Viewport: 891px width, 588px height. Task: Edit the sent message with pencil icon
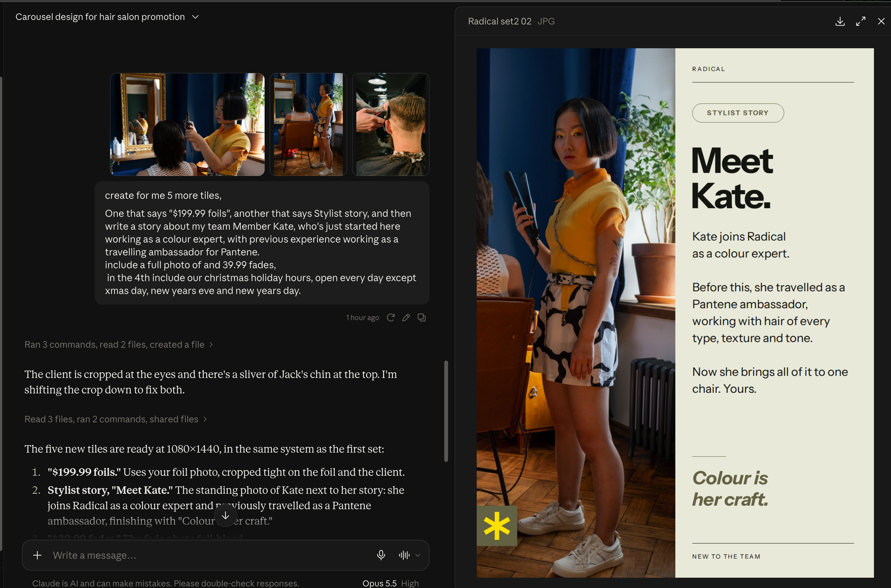[406, 317]
